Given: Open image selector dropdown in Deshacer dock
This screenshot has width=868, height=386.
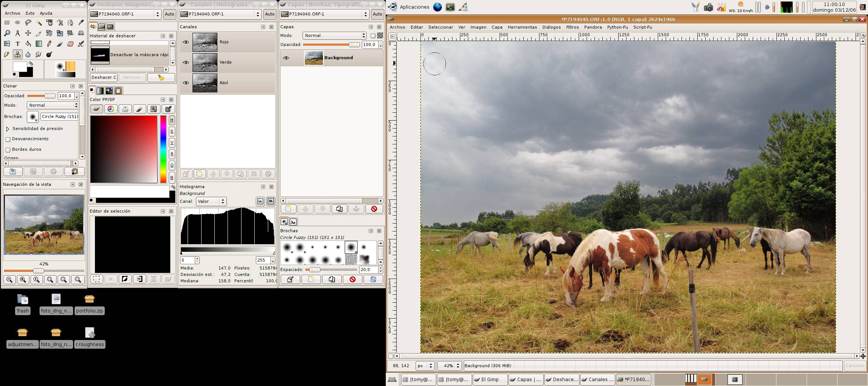Looking at the screenshot, I should pos(125,14).
